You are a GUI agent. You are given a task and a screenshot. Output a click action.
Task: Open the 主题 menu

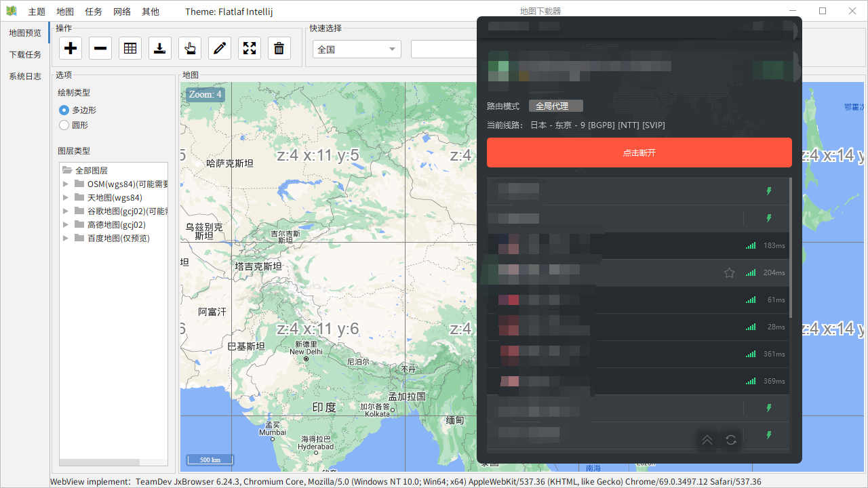pos(37,12)
